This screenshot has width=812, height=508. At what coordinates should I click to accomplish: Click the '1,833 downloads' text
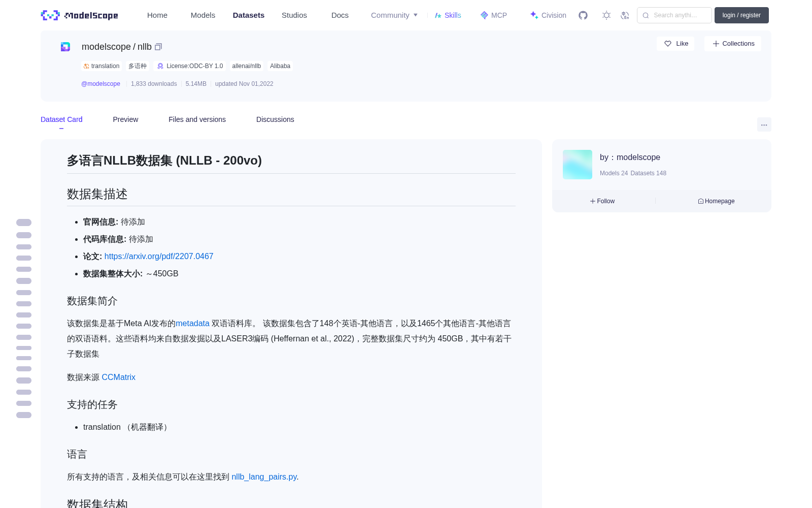pos(154,84)
